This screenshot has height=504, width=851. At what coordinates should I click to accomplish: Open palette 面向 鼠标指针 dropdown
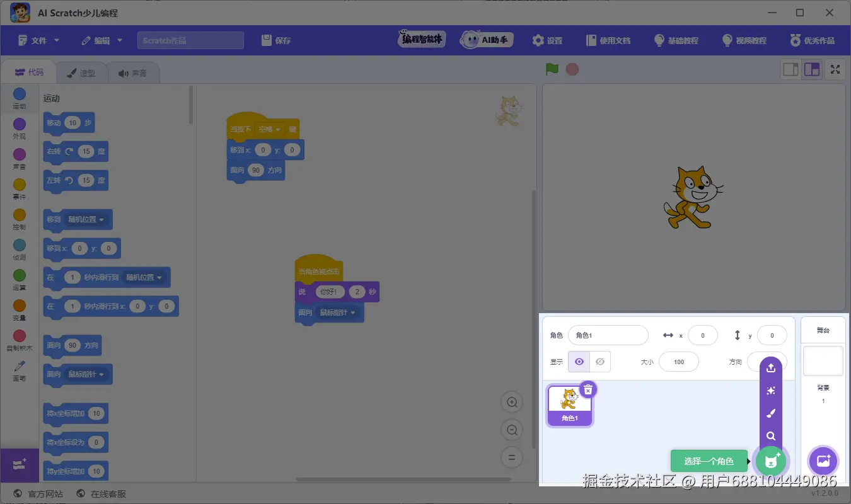pos(86,374)
